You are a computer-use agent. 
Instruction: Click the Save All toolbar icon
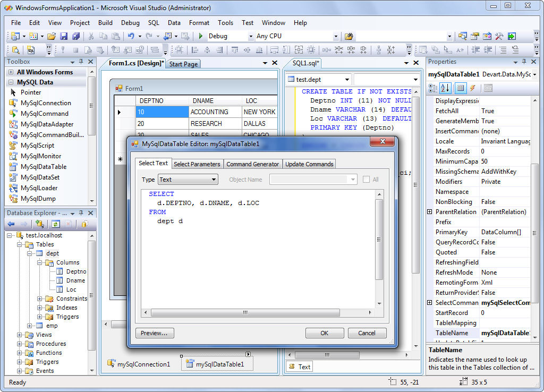[x=75, y=36]
